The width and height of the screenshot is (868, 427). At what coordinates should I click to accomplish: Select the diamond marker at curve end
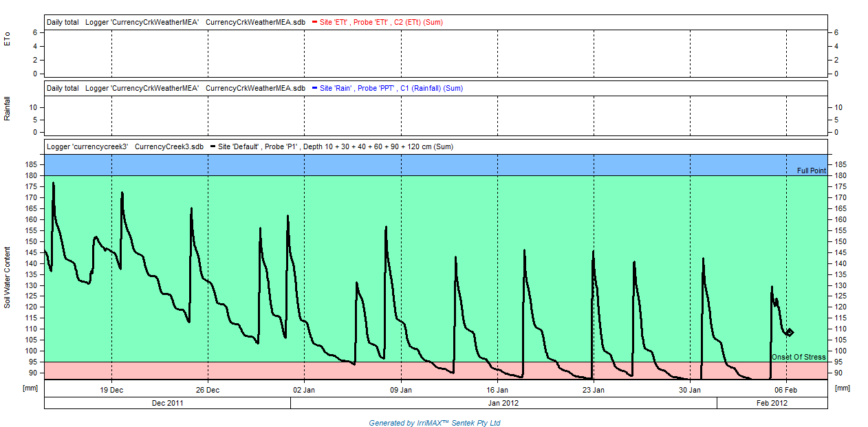pyautogui.click(x=790, y=332)
